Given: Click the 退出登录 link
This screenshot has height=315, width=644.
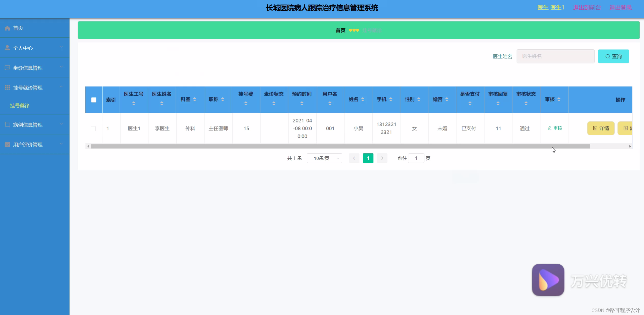Looking at the screenshot, I should [620, 8].
